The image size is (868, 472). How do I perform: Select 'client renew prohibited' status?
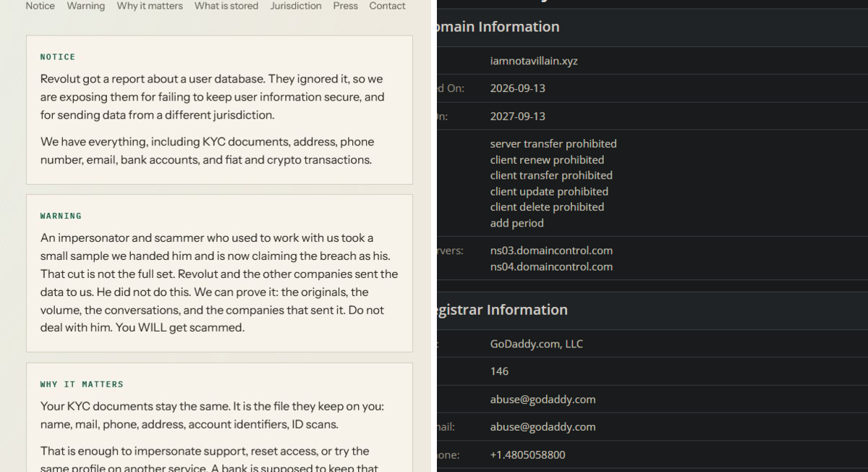point(547,159)
